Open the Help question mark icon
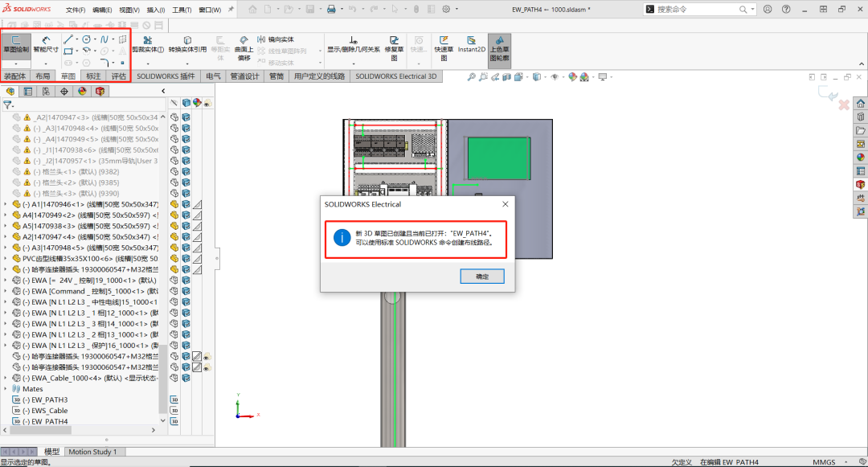The image size is (868, 467). point(786,10)
